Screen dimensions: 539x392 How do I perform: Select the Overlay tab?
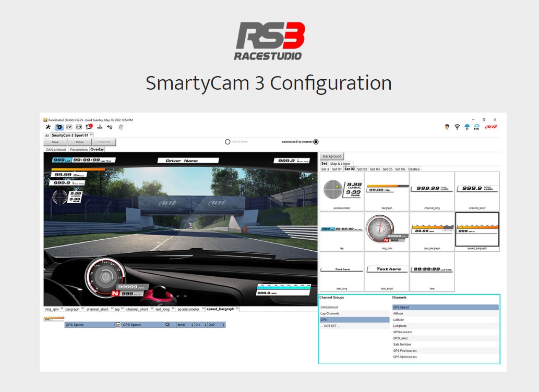97,150
